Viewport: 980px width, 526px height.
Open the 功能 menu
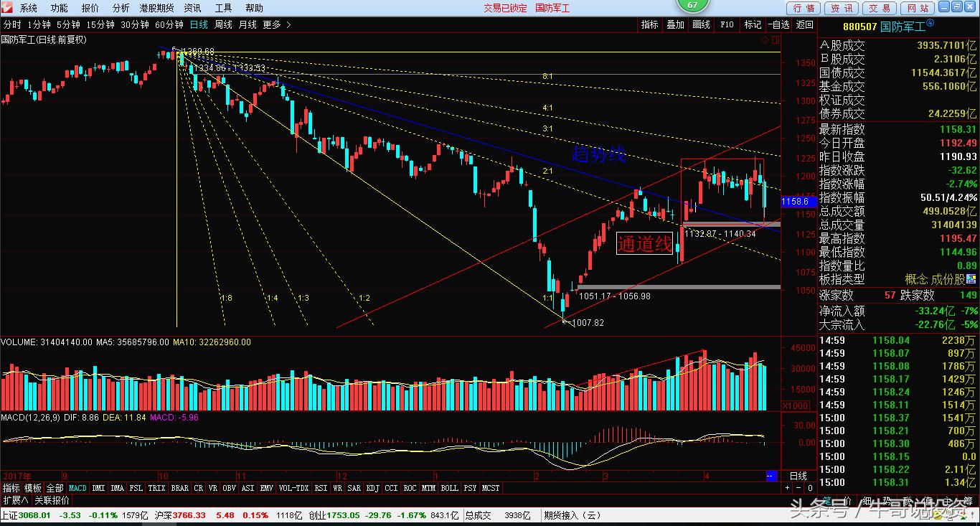click(x=59, y=8)
